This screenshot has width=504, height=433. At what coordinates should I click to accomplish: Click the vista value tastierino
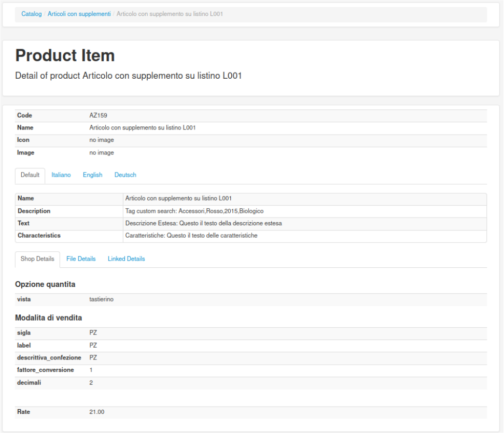click(101, 299)
